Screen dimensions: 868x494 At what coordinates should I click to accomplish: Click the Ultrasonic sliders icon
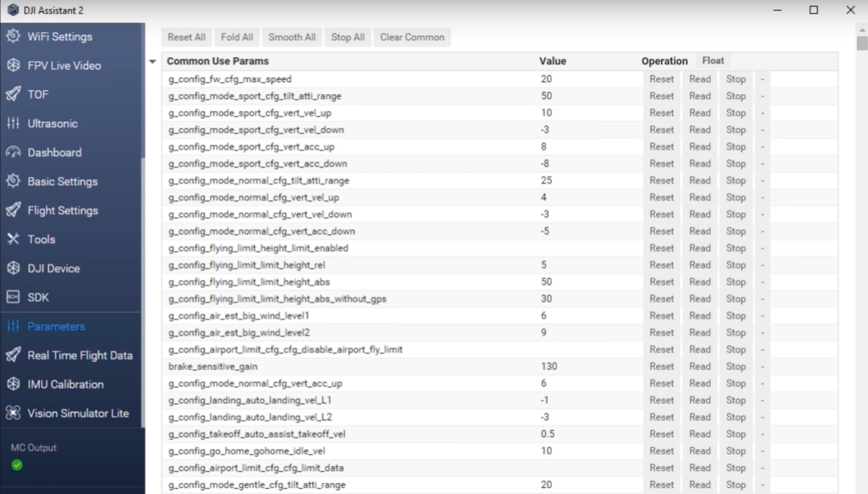tap(13, 123)
